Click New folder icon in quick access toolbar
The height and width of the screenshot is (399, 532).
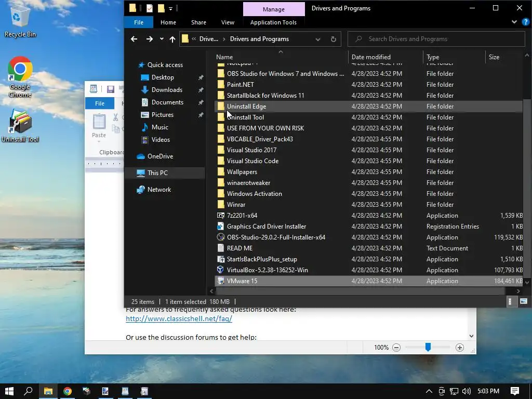(161, 8)
